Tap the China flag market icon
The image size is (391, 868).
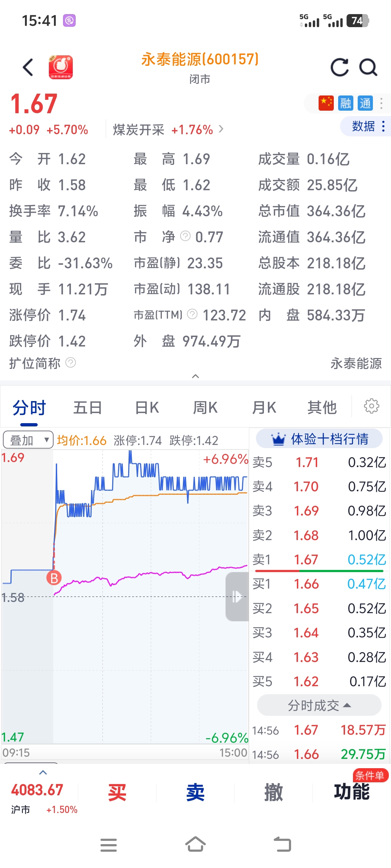pyautogui.click(x=326, y=103)
